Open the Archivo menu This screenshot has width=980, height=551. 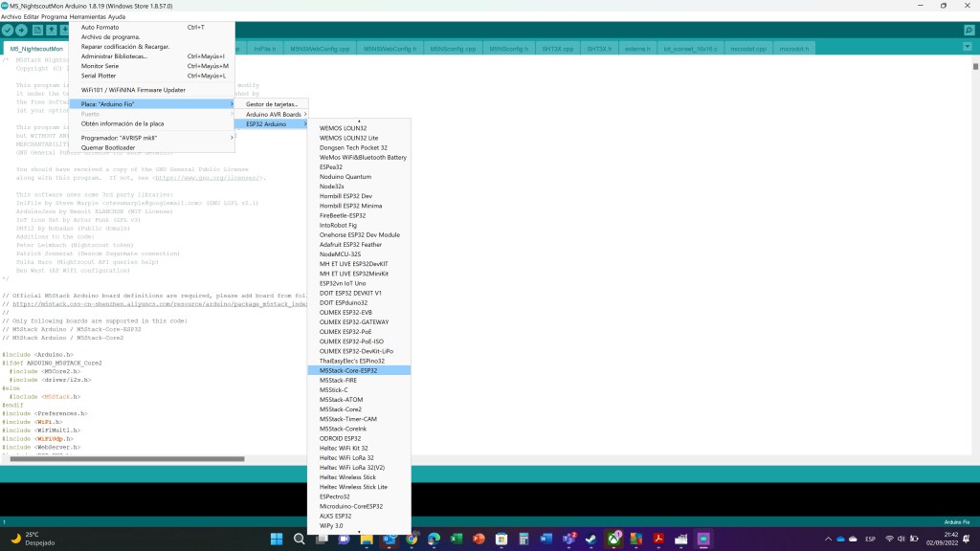pos(12,17)
